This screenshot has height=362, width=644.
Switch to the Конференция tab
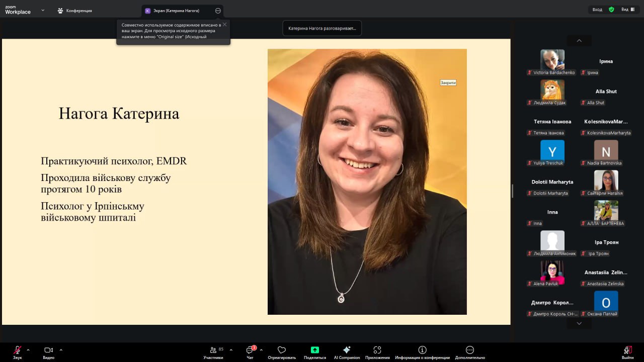[74, 11]
